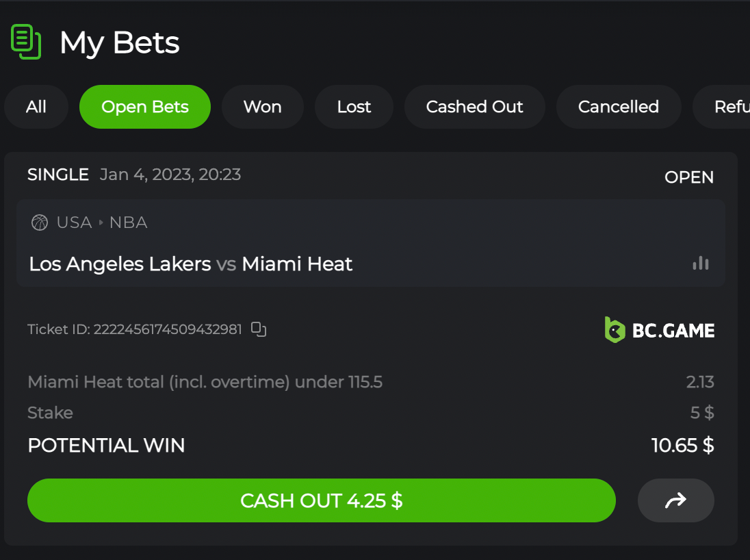Copy the ticket ID using copy icon

pos(259,329)
